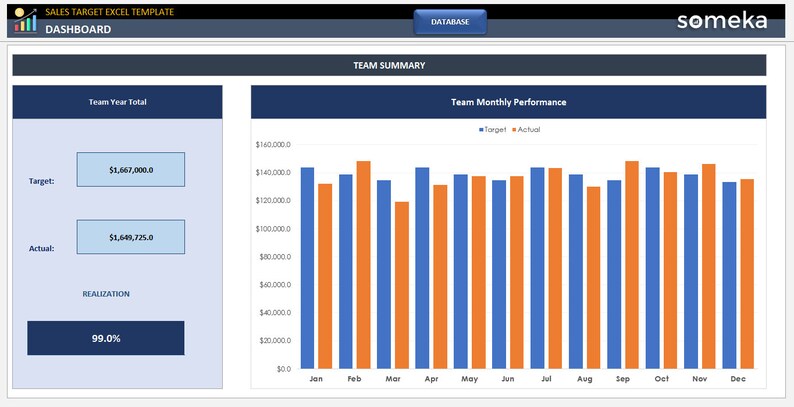The height and width of the screenshot is (407, 794).
Task: Click the orange Actual legend swatch
Action: 514,130
